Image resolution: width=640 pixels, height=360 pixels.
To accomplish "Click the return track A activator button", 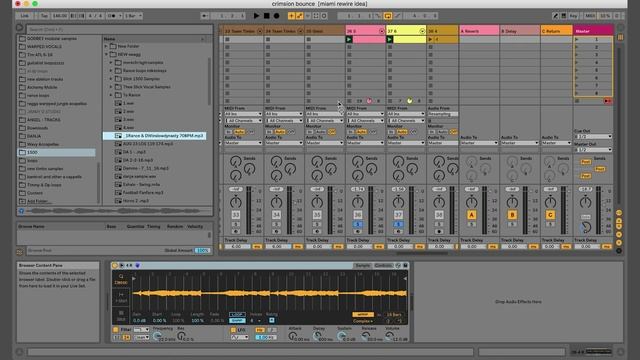I will [471, 215].
